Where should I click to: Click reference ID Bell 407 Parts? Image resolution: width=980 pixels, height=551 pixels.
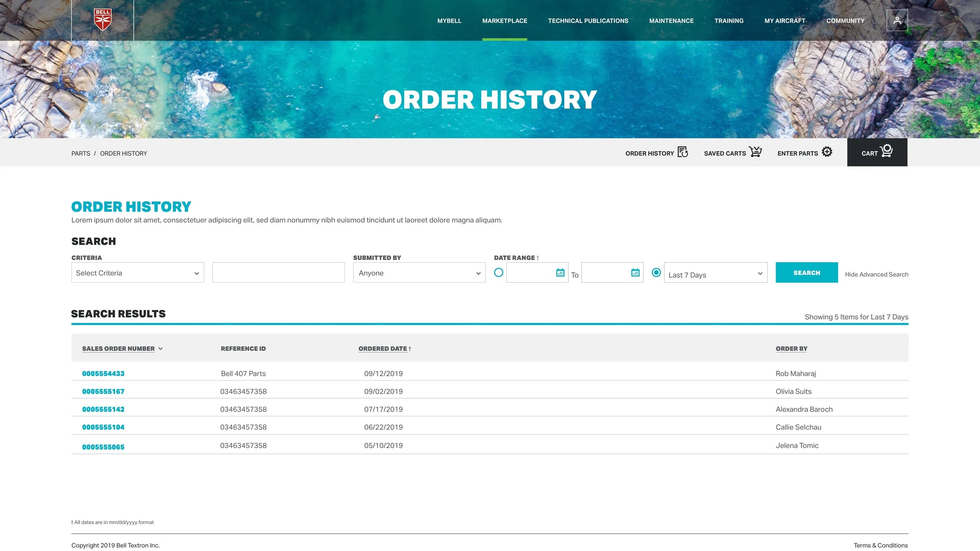[243, 373]
